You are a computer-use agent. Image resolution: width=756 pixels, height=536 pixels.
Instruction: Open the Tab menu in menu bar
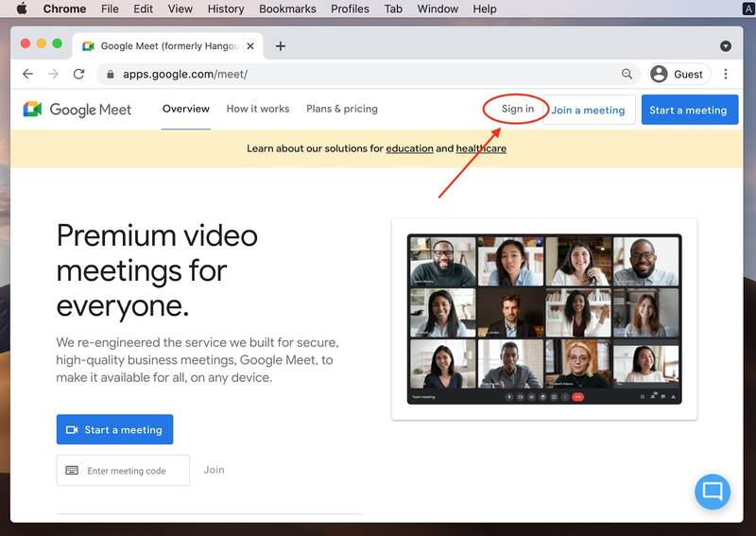point(393,9)
